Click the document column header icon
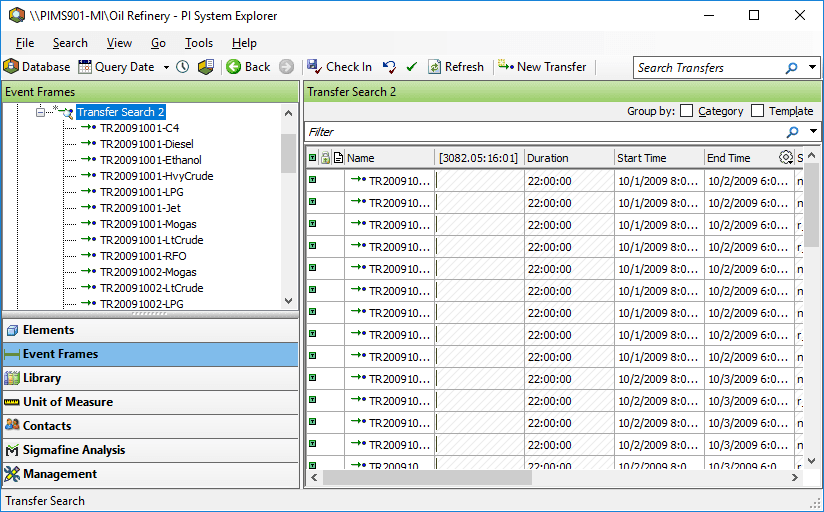This screenshot has width=824, height=512. click(338, 158)
